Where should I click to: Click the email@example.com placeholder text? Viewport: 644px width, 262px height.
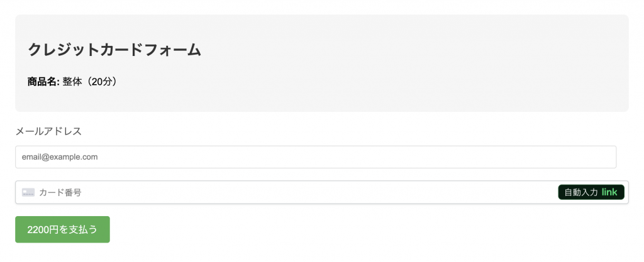[x=60, y=157]
